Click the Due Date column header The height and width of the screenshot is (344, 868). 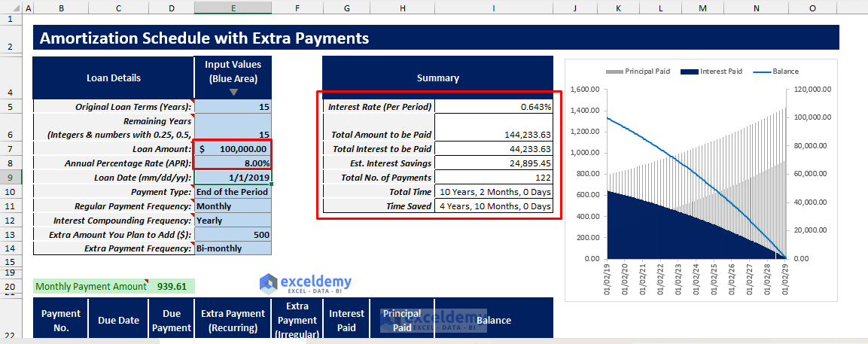click(118, 320)
